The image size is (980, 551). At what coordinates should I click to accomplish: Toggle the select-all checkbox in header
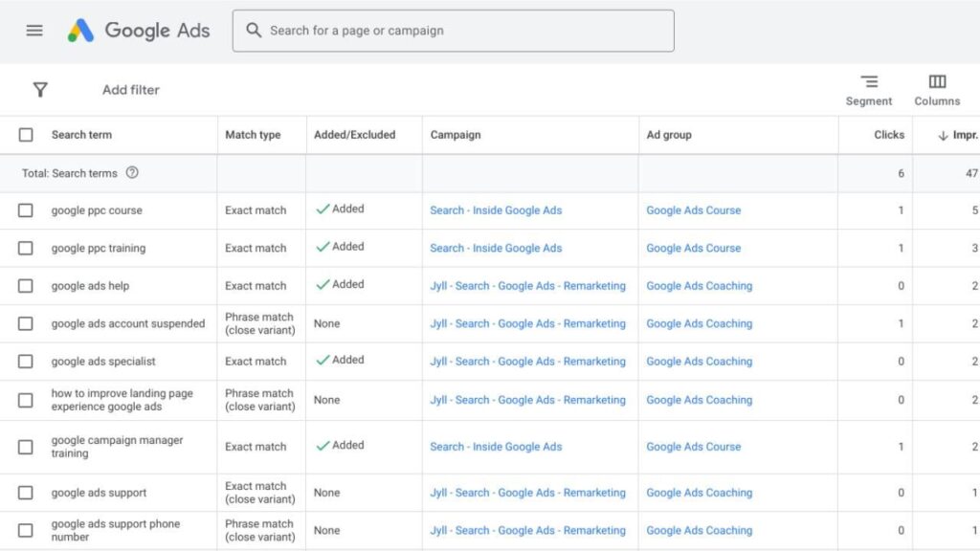(x=26, y=135)
